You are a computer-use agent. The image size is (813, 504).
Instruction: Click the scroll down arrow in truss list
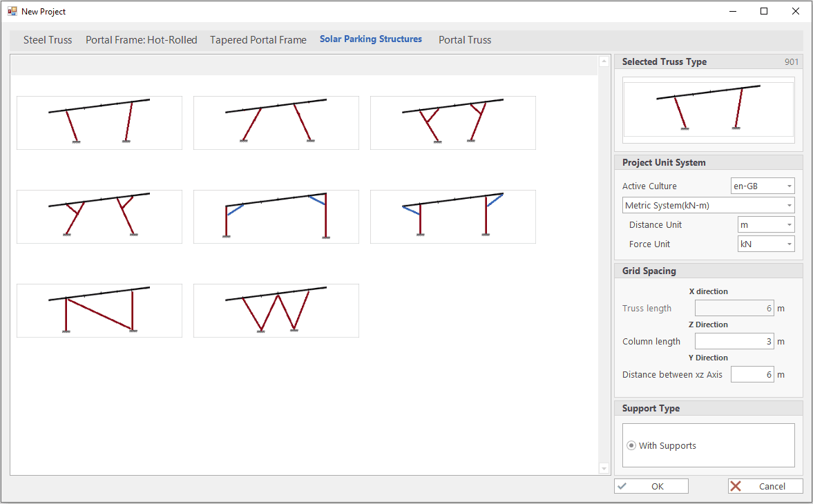603,469
